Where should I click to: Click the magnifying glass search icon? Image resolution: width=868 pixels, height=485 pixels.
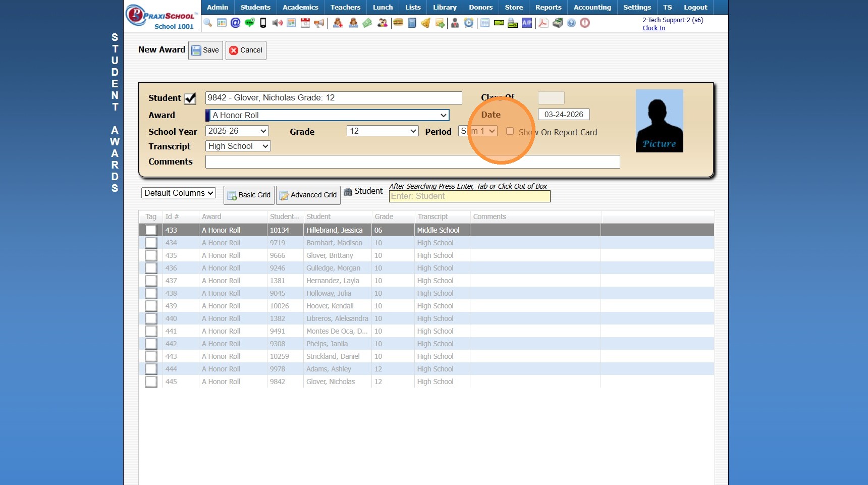point(208,23)
